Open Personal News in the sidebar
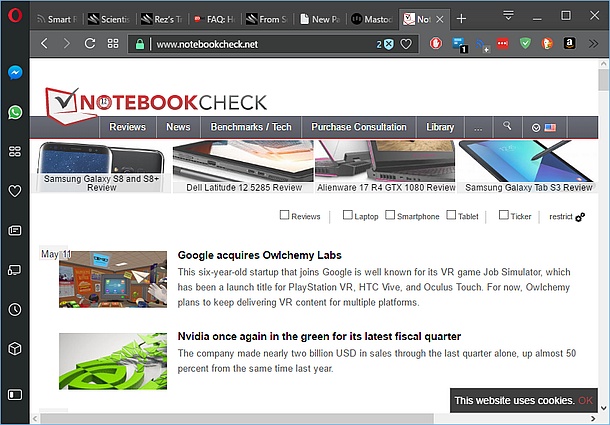This screenshot has width=610, height=425. tap(15, 230)
